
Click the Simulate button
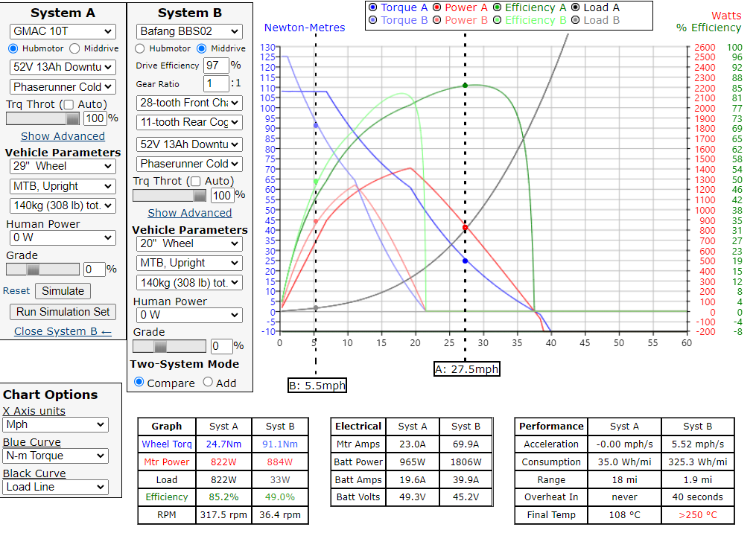tap(63, 291)
